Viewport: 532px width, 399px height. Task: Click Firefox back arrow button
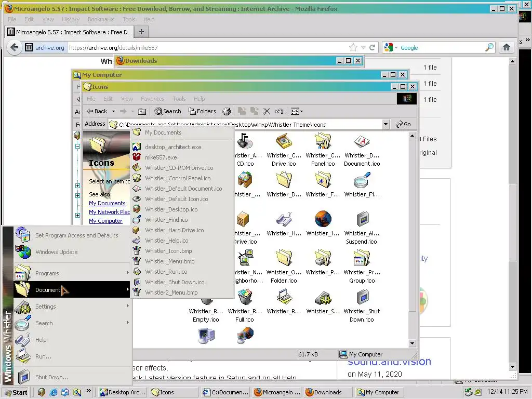click(14, 47)
